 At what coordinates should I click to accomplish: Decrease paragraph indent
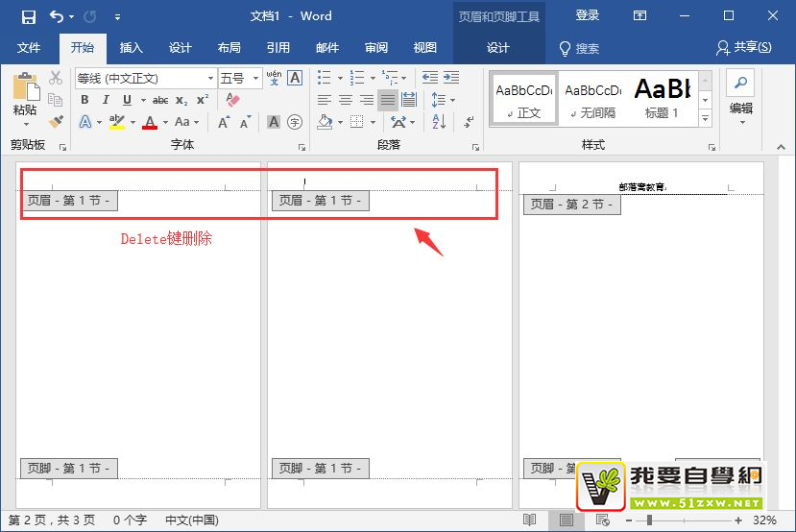click(430, 78)
